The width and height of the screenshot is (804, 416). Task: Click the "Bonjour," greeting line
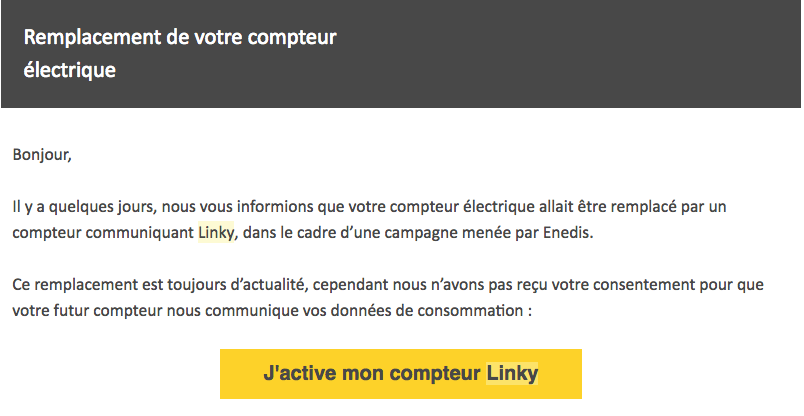point(42,154)
